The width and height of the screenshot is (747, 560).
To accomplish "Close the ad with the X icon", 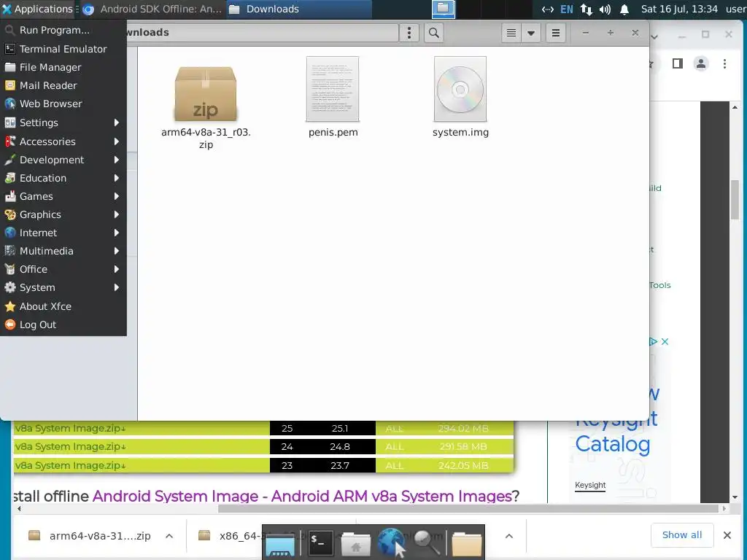I will click(665, 341).
